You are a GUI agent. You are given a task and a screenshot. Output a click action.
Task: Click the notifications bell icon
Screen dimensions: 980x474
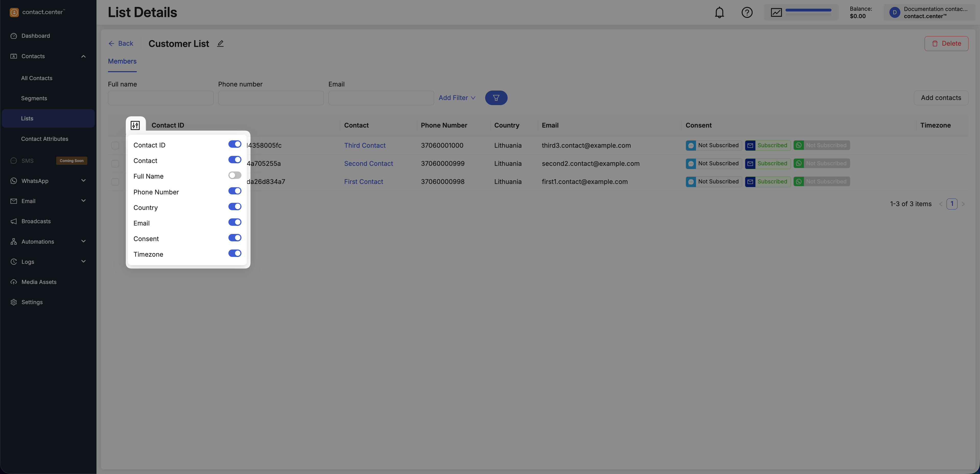coord(719,13)
